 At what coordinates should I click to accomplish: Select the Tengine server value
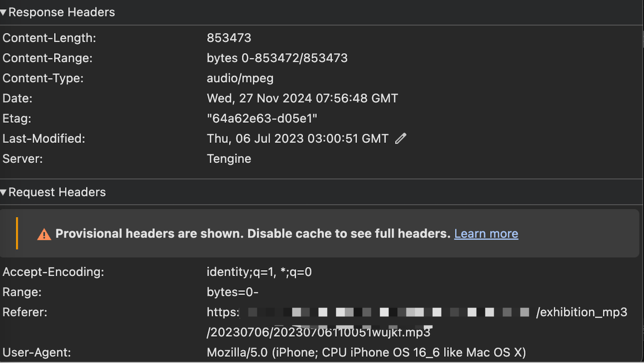click(229, 159)
